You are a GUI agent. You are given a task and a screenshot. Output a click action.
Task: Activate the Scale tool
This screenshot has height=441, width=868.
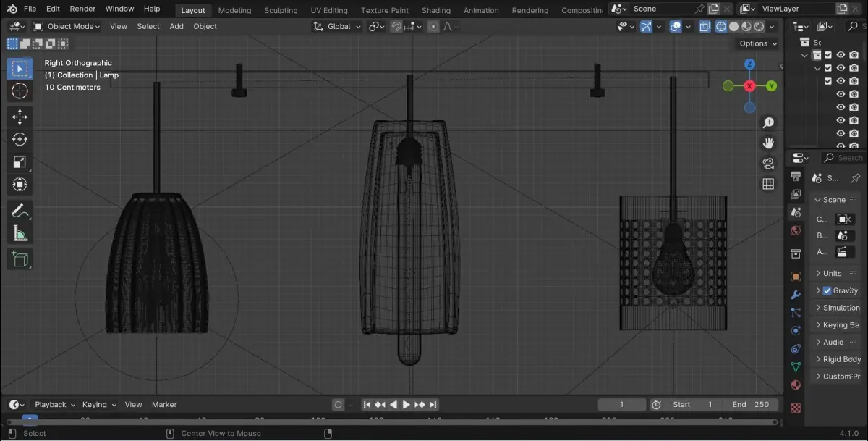[x=20, y=161]
